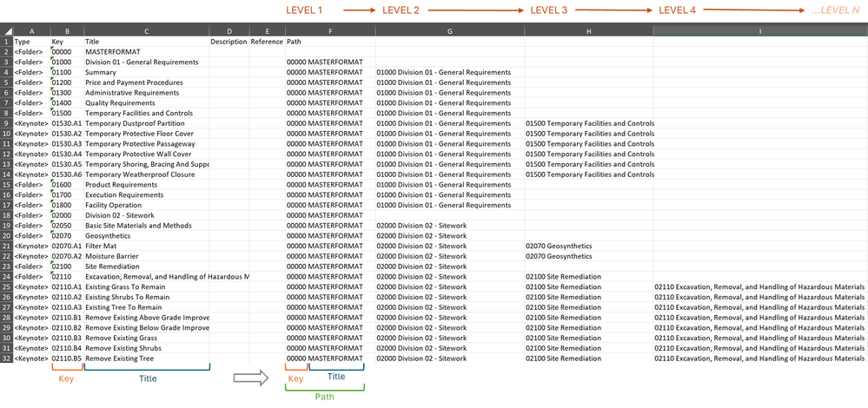Click the title cell 'Quality Requirements'
The width and height of the screenshot is (868, 408).
click(x=147, y=102)
